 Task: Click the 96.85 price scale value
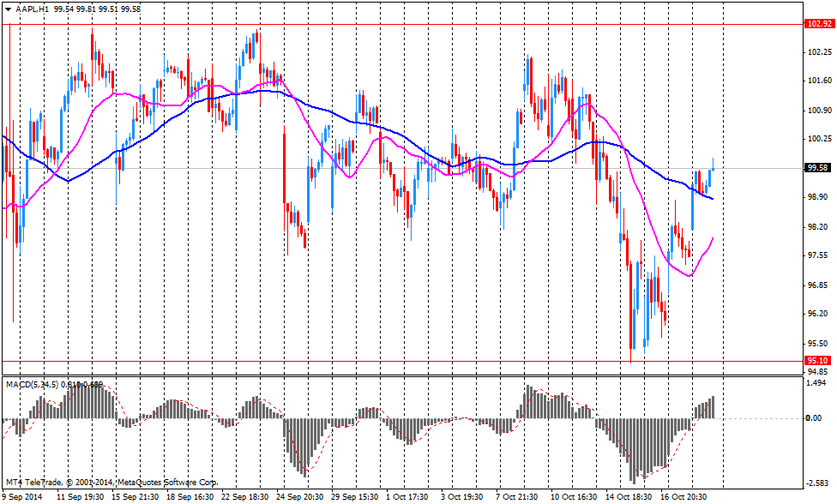click(819, 285)
